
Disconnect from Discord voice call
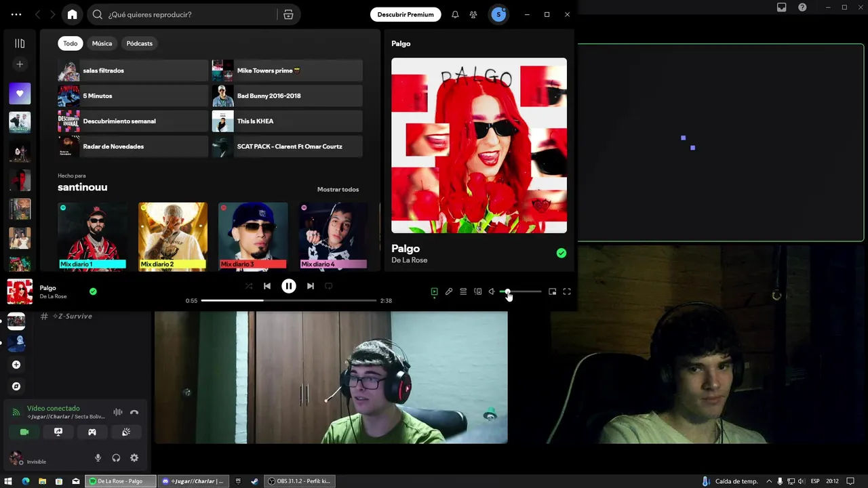point(134,412)
